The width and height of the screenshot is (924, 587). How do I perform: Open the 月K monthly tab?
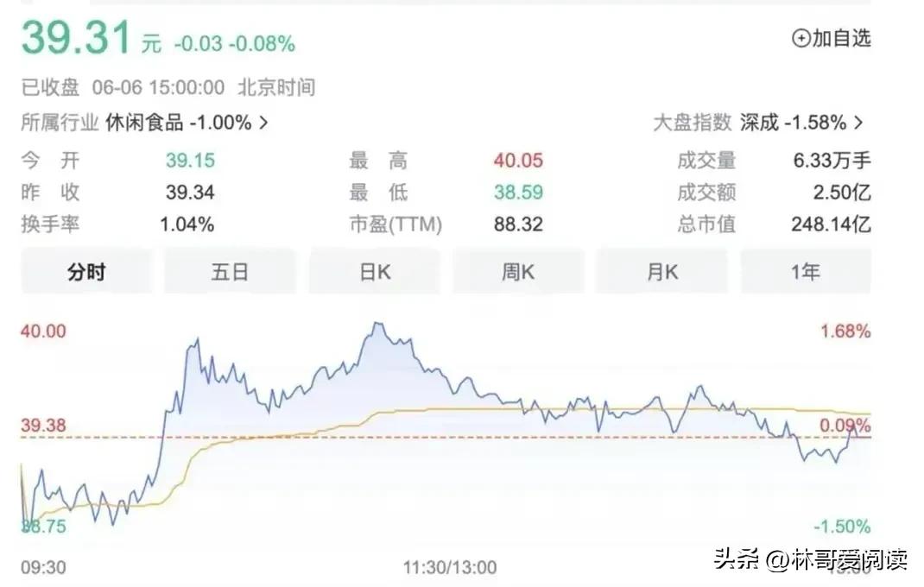coord(661,271)
